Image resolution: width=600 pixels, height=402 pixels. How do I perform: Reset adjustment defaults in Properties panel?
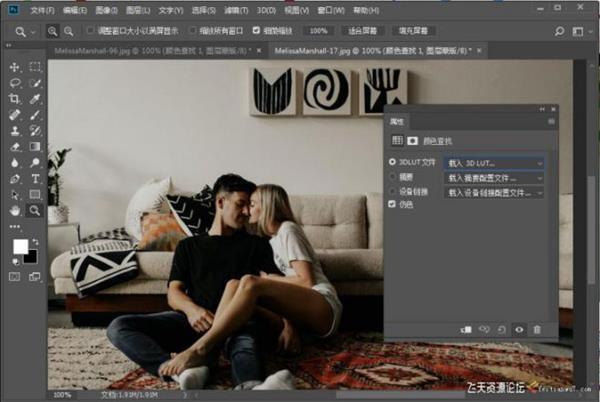[x=501, y=328]
